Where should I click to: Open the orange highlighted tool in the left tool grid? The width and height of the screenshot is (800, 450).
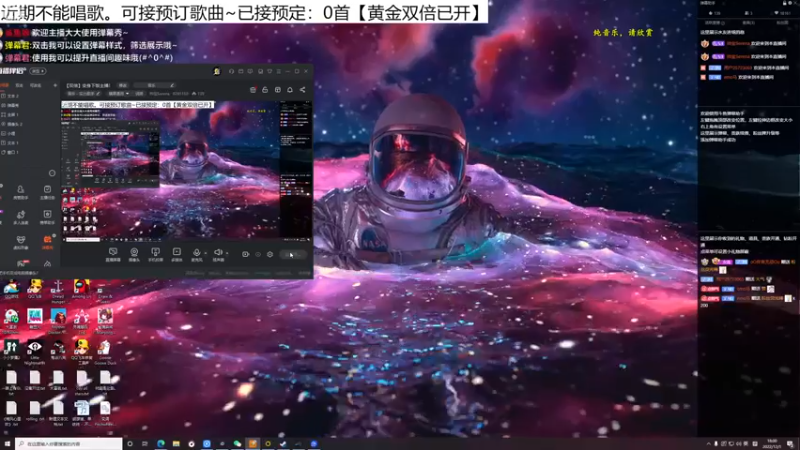[x=47, y=242]
